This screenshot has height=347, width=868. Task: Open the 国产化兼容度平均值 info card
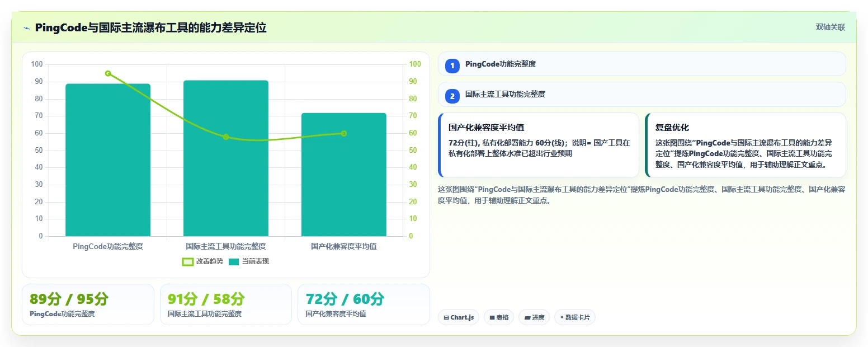click(x=539, y=145)
